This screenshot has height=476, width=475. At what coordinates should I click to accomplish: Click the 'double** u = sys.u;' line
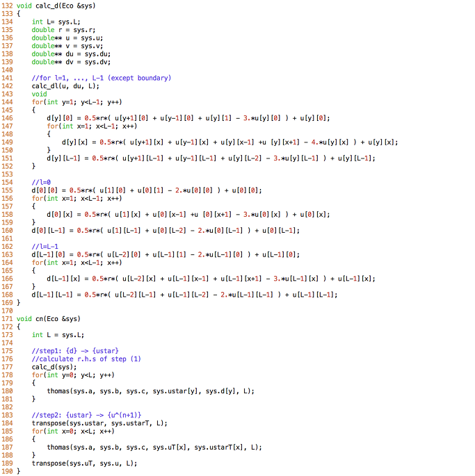click(x=67, y=38)
